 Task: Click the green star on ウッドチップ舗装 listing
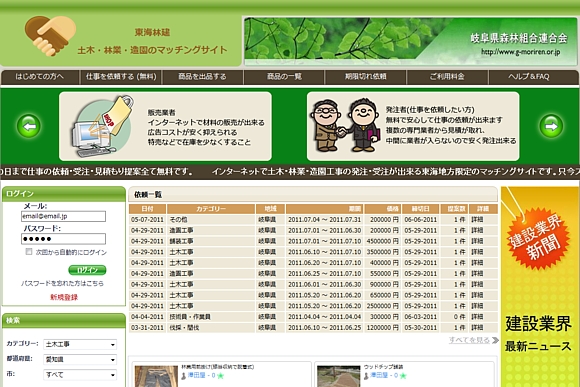403,376
